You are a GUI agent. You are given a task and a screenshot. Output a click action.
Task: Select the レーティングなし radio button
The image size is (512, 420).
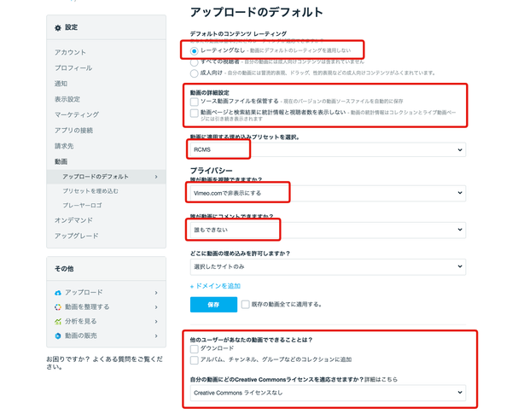click(195, 51)
